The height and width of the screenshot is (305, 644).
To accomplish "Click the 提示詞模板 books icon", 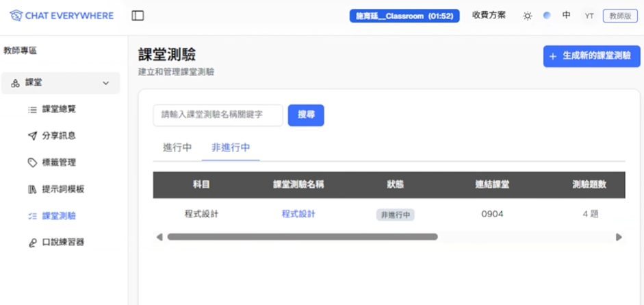I will [32, 189].
